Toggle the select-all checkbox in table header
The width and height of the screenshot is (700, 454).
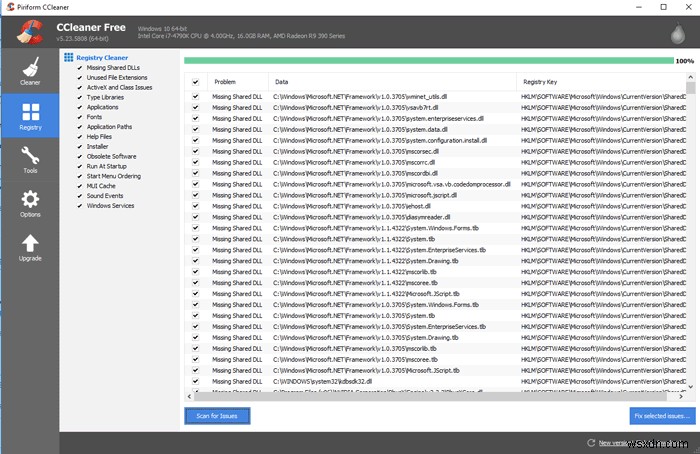(x=196, y=82)
